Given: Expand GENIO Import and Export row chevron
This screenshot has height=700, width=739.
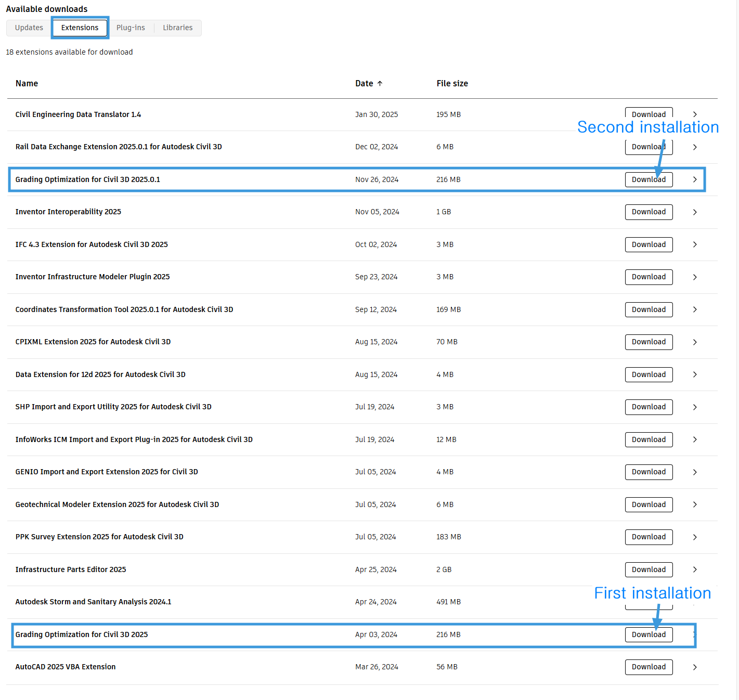Looking at the screenshot, I should point(695,472).
